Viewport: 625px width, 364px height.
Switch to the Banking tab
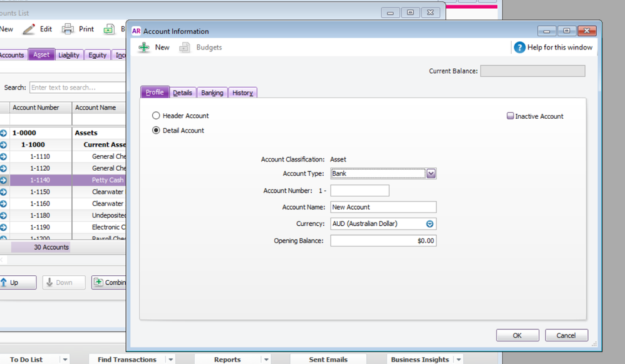click(x=212, y=93)
